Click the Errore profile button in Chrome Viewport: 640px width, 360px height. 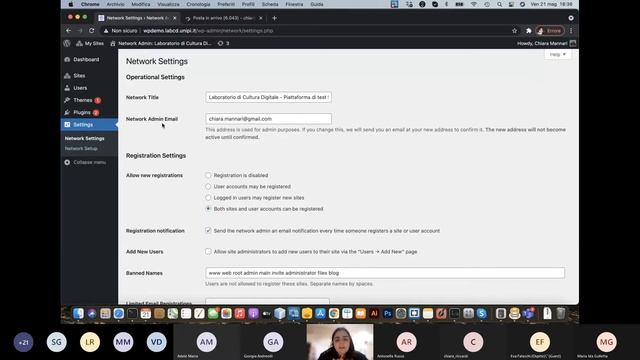click(x=550, y=31)
